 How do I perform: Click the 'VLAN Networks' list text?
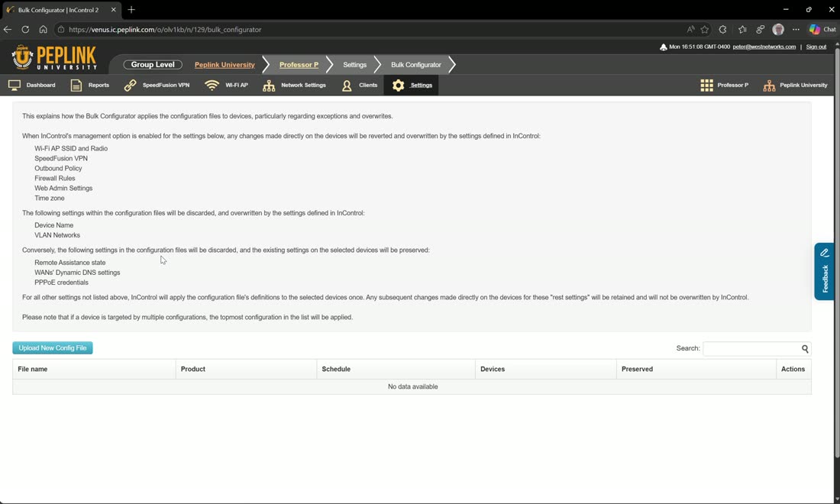57,235
